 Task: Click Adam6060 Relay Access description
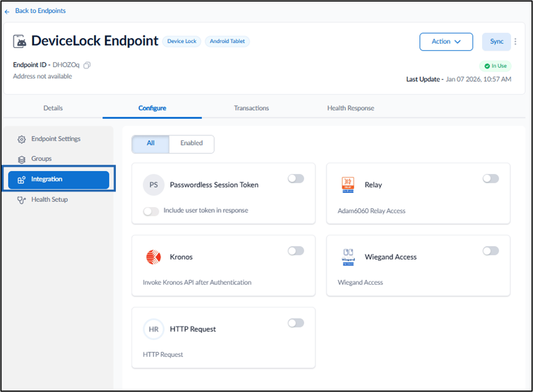click(x=371, y=211)
